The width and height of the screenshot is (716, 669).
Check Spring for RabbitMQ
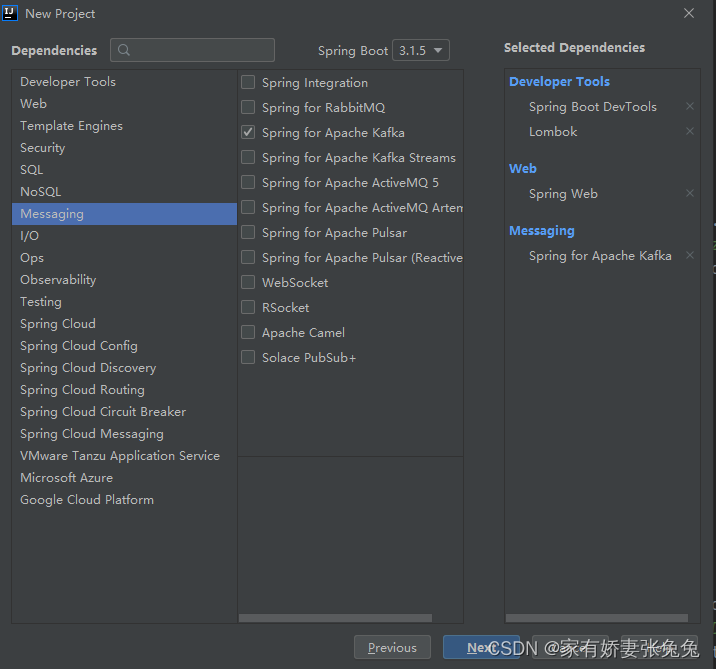pos(248,107)
